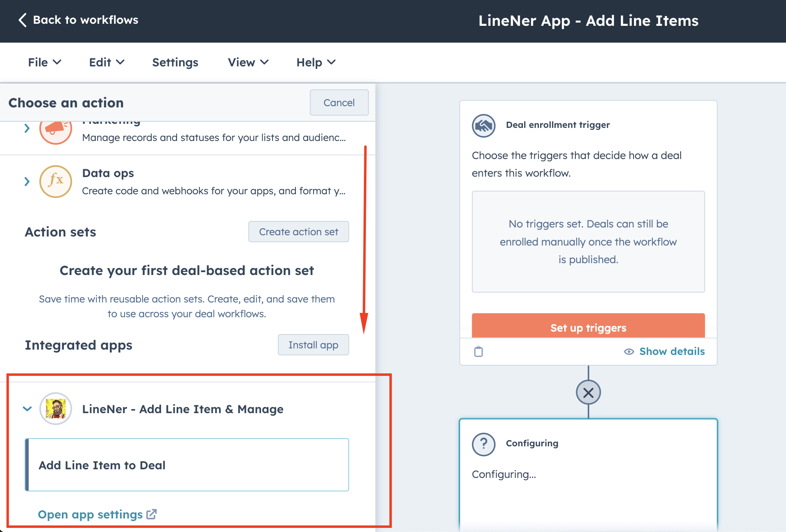
Task: Click the Data ops heading
Action: pos(108,173)
